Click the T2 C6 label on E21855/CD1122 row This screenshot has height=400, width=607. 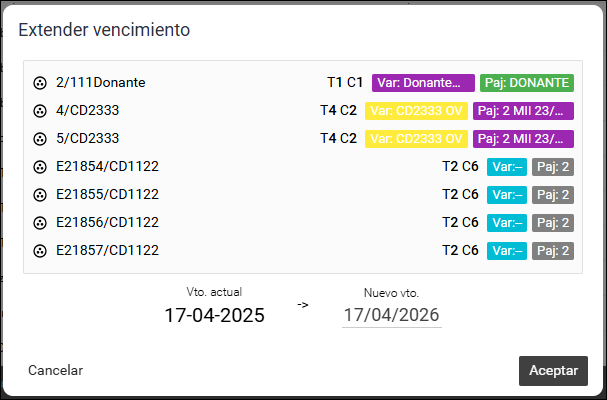[460, 195]
